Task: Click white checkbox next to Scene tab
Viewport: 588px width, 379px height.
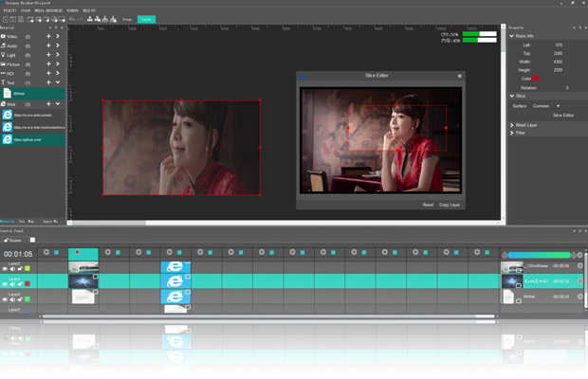Action: [x=32, y=240]
